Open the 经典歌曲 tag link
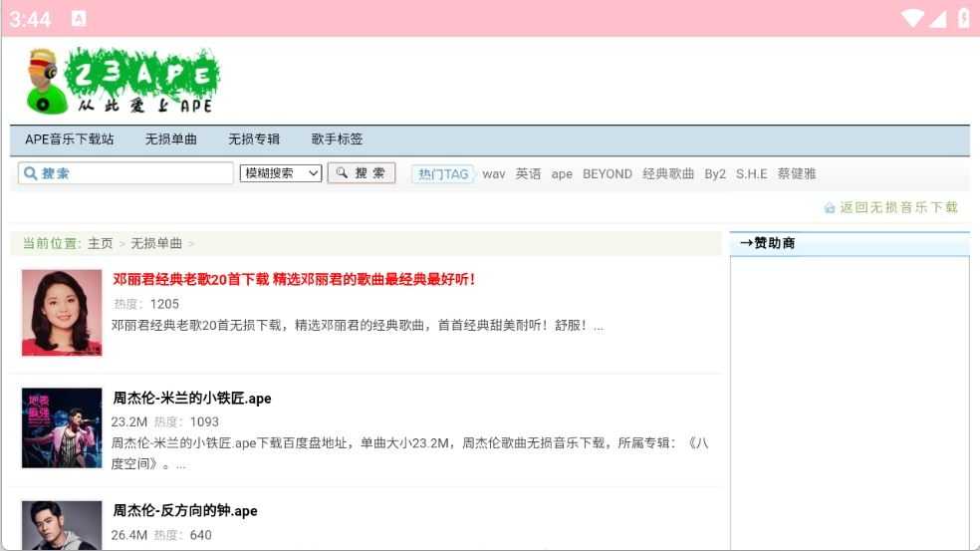The height and width of the screenshot is (551, 980). click(668, 174)
